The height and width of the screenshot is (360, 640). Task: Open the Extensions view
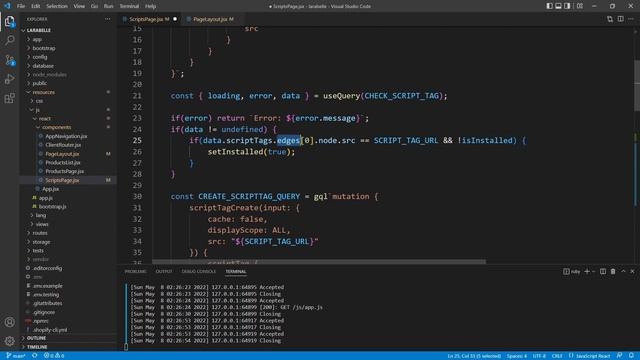(9, 98)
